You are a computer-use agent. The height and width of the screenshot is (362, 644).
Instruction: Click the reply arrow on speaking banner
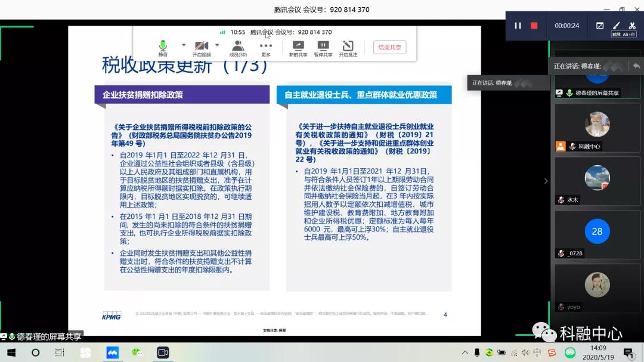coord(636,66)
